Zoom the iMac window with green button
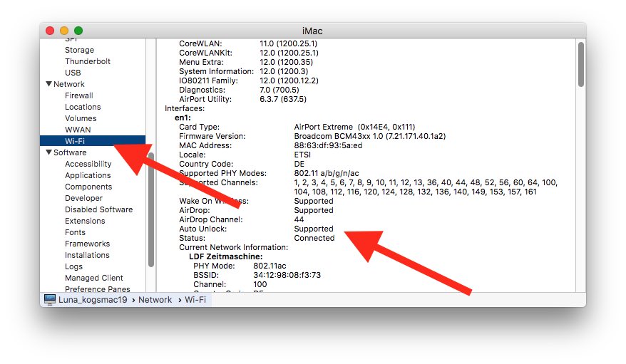626x364 pixels. 78,31
